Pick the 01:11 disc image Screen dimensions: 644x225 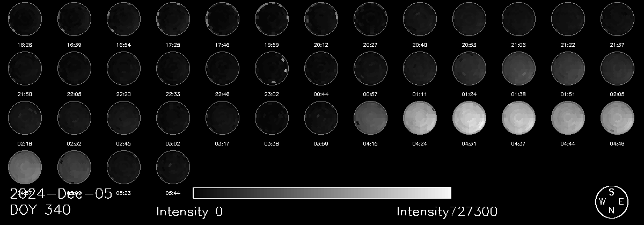(420, 68)
